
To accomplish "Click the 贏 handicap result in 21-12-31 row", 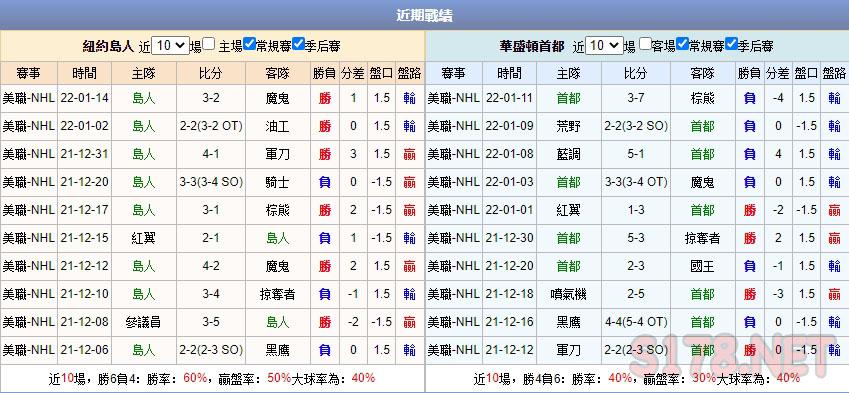I will click(409, 154).
